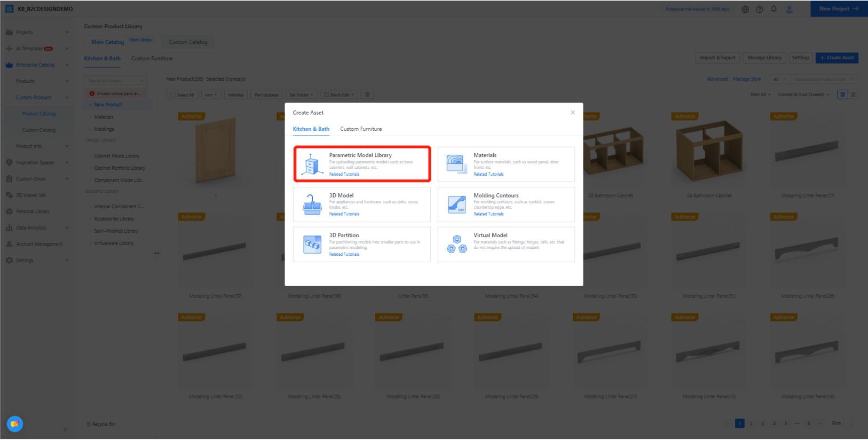Open the Set Folder dropdown
This screenshot has width=868, height=440.
point(301,95)
